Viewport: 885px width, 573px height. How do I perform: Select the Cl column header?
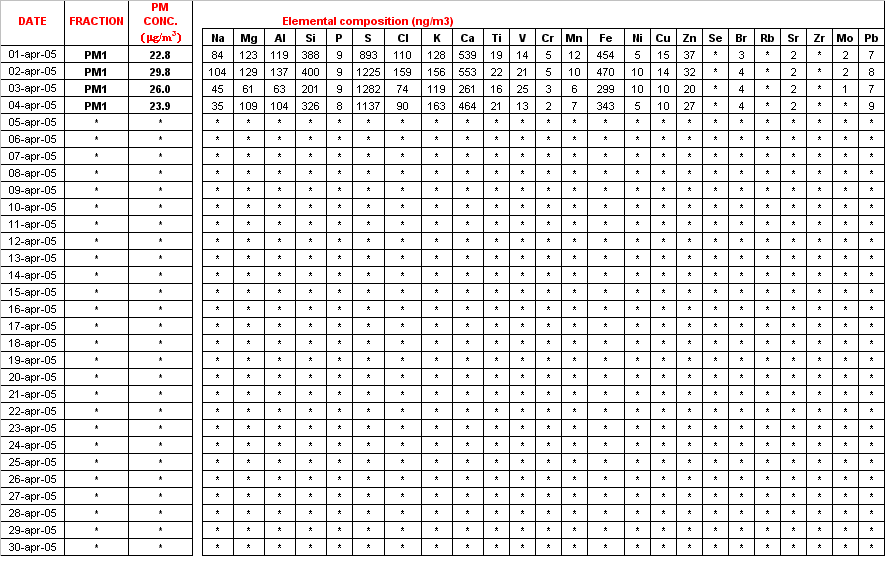[x=402, y=38]
